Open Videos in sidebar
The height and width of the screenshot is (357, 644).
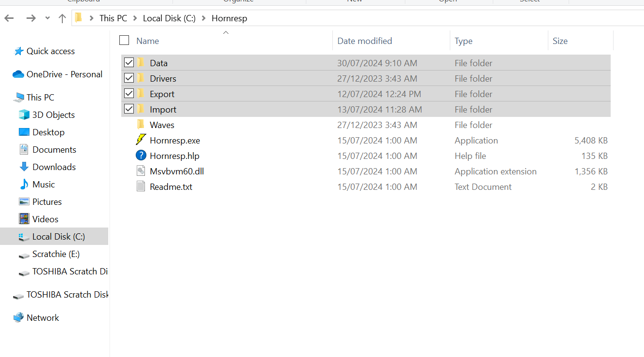tap(45, 219)
